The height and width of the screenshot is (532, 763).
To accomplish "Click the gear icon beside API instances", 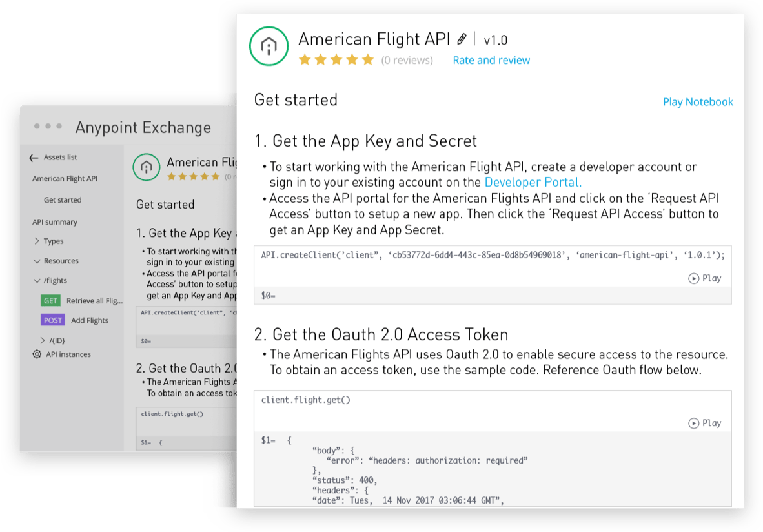I will click(x=37, y=354).
